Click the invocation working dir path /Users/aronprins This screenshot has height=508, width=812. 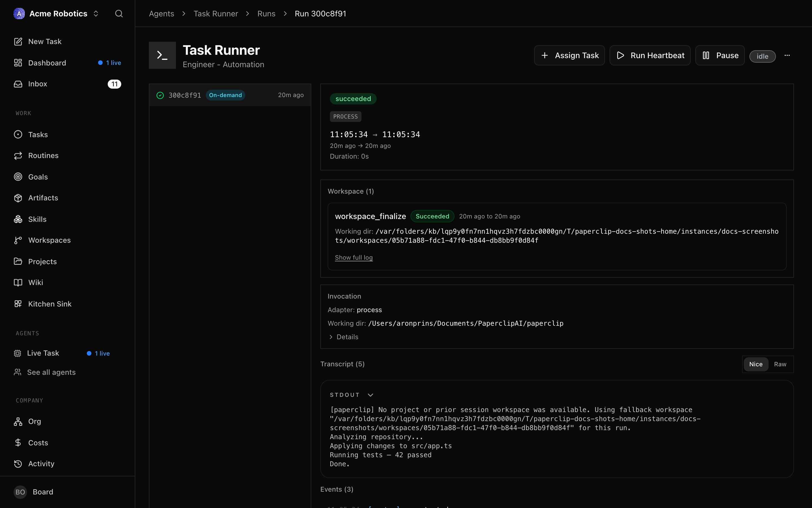point(466,323)
